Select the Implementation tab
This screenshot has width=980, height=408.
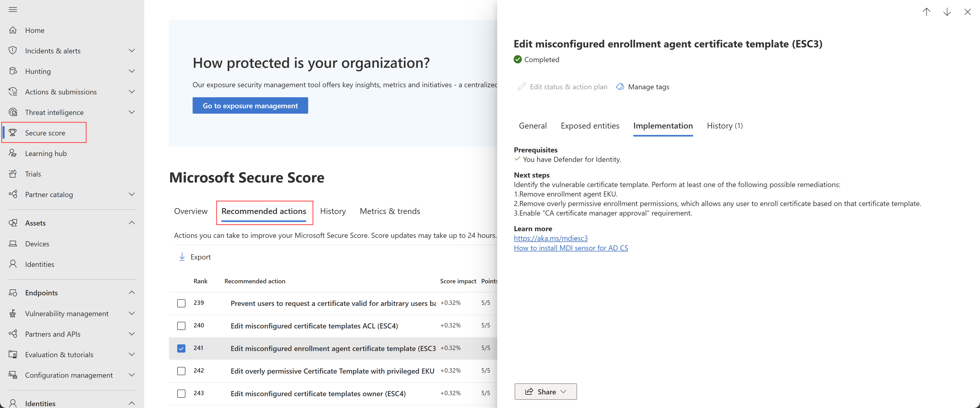point(663,126)
